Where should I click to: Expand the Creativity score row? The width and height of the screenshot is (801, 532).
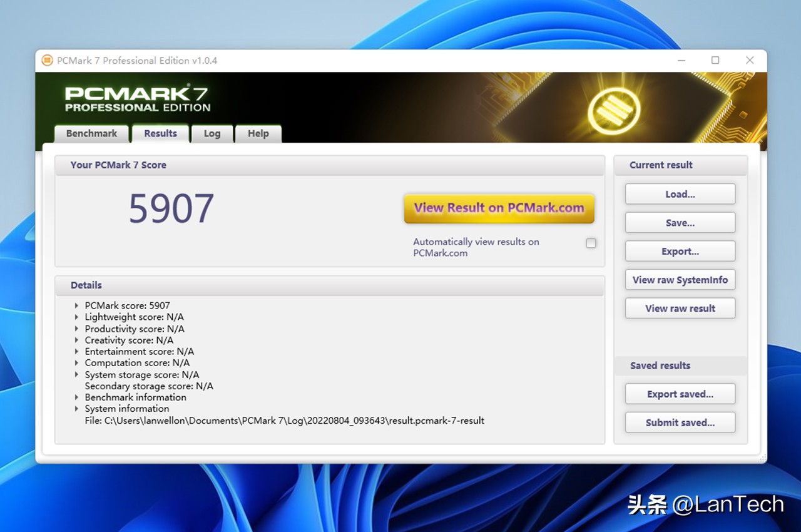77,340
